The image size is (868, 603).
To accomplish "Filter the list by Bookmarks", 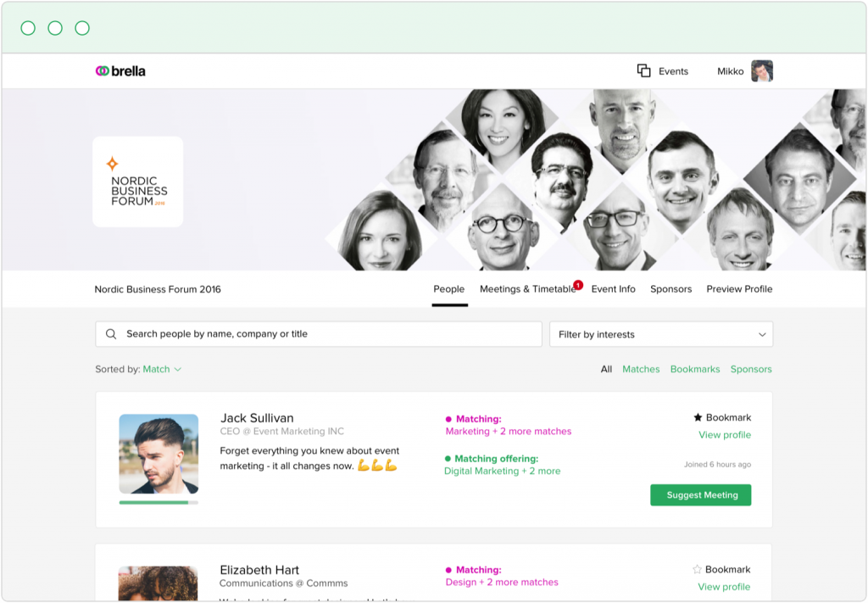I will coord(695,369).
